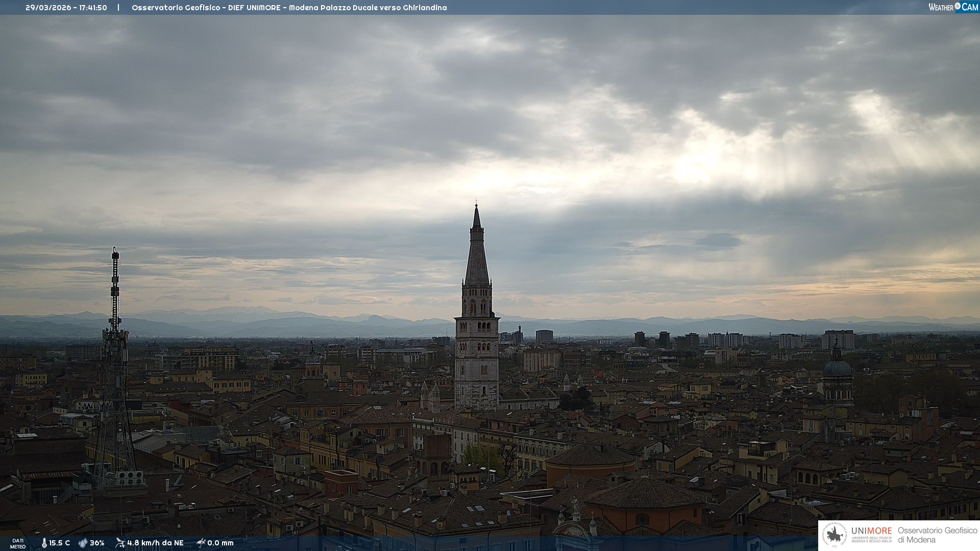
Task: Click the Osservatorio Geofisico di Modena caption
Action: click(937, 535)
